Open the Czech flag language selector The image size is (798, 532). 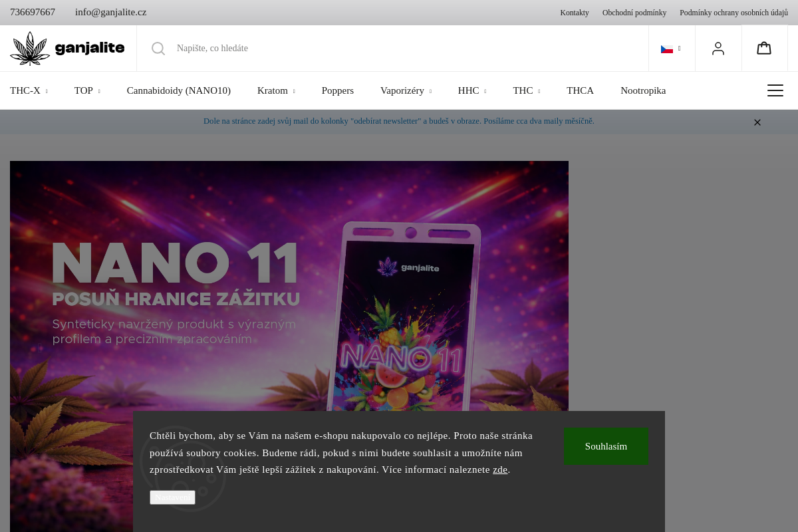pos(671,49)
